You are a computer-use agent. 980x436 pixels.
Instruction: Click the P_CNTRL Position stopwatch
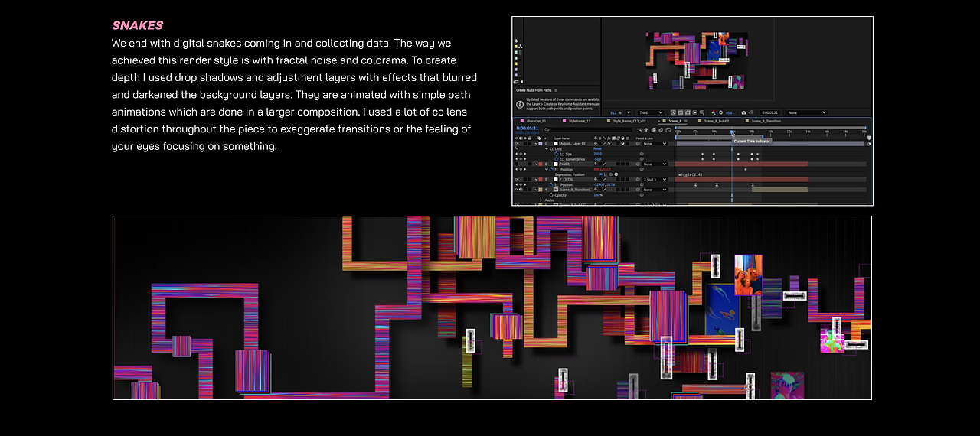551,184
